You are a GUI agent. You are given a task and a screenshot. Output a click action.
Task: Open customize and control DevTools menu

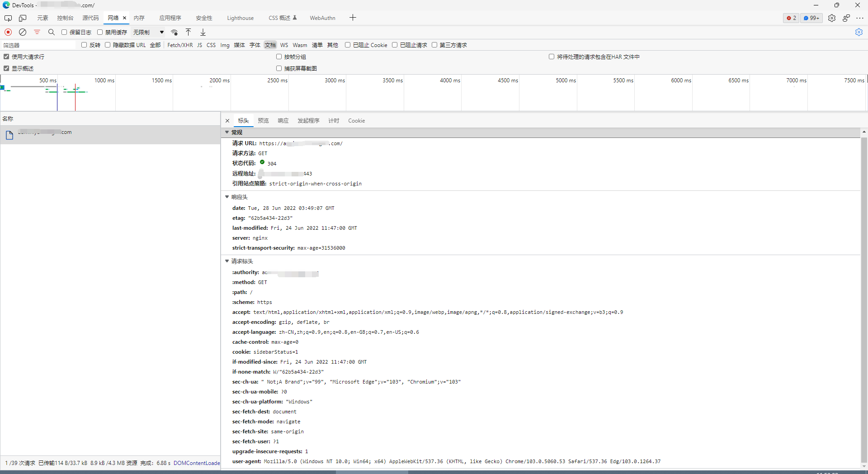pyautogui.click(x=860, y=18)
